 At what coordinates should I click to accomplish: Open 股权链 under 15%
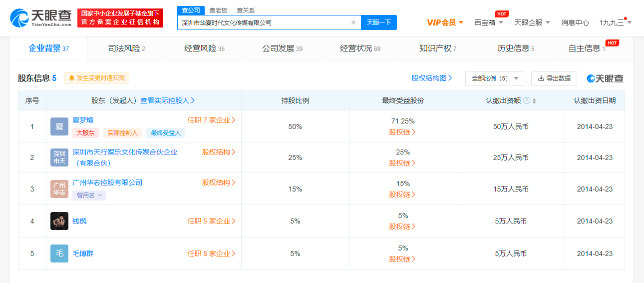[x=402, y=194]
